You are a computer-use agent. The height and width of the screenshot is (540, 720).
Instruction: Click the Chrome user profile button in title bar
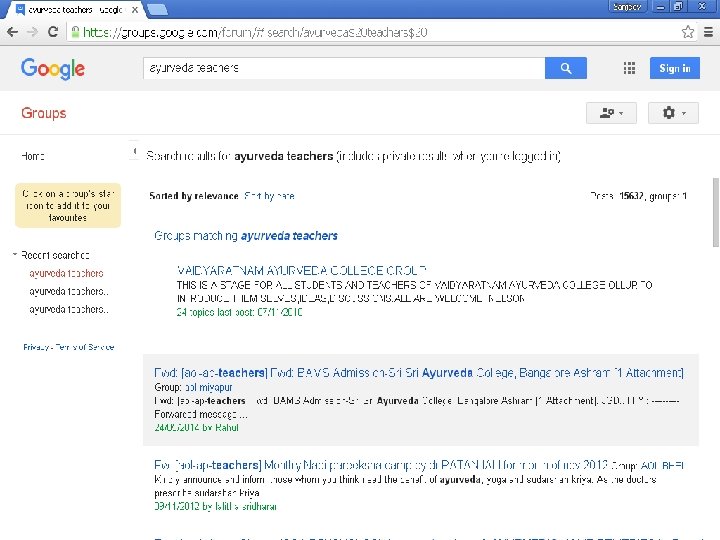[x=627, y=6]
